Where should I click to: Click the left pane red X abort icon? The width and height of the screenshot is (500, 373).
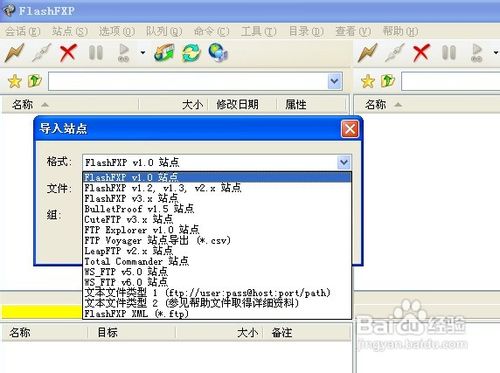coord(68,53)
